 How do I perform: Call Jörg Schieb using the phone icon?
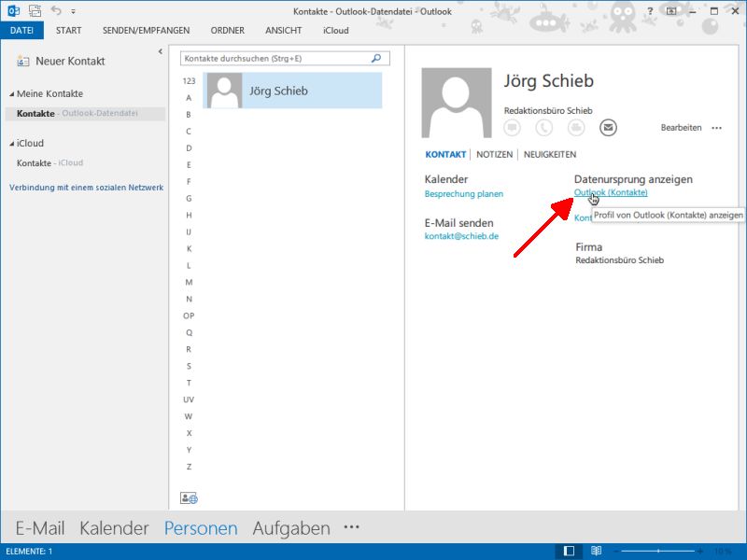tap(544, 128)
